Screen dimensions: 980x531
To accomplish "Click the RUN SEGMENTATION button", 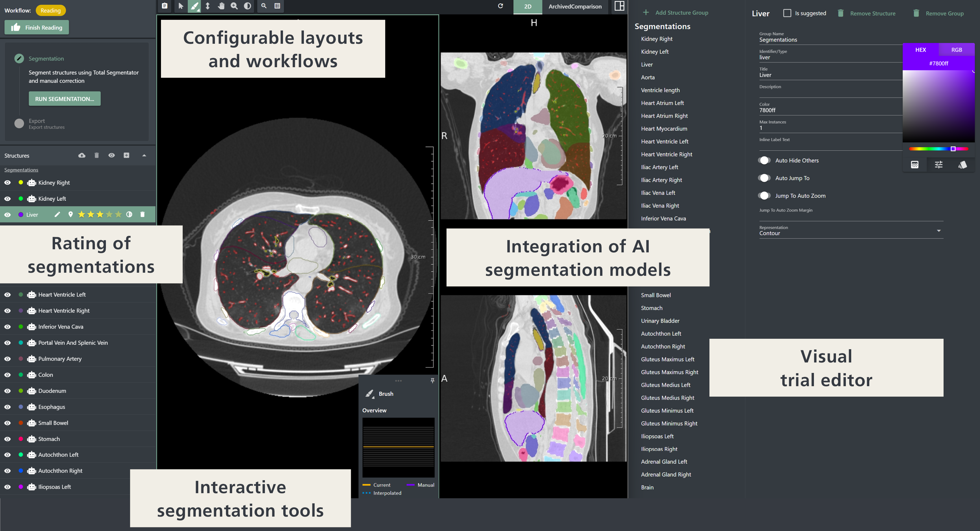I will [x=65, y=99].
